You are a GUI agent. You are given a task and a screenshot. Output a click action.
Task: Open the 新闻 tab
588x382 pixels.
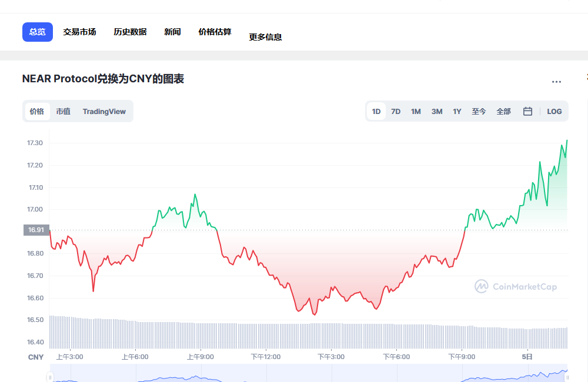coord(172,32)
